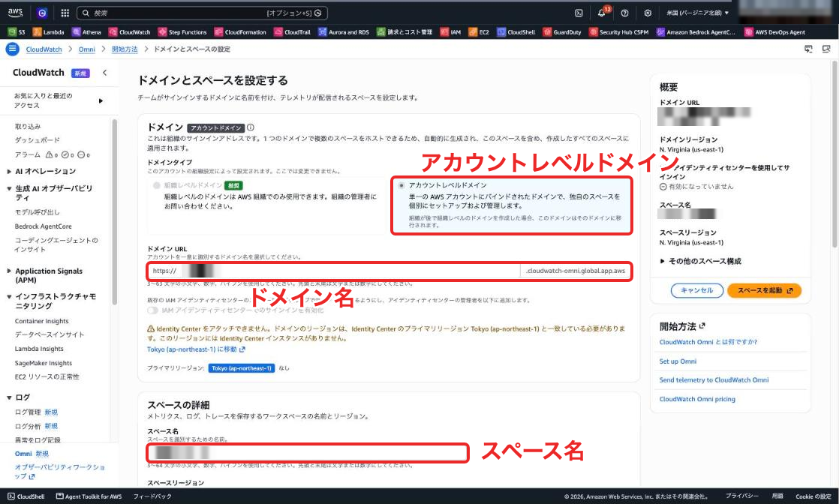Screen dimensions: 839x504
Task: Click 開始方法 breadcrumb link
Action: pyautogui.click(x=125, y=49)
